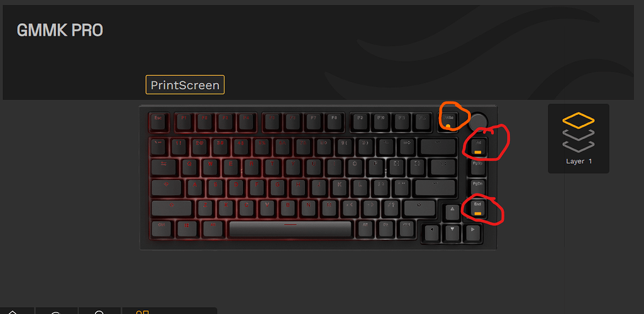644x314 pixels.
Task: Select the F1 key
Action: (184, 121)
